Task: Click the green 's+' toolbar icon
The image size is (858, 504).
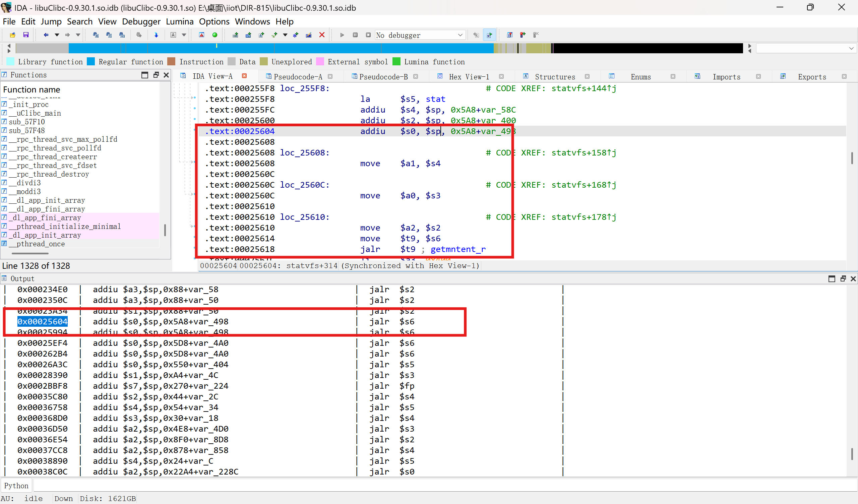Action: (275, 35)
